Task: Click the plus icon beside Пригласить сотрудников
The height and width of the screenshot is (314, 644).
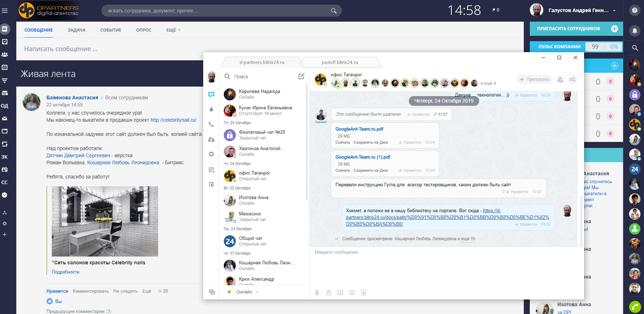Action: pyautogui.click(x=615, y=29)
